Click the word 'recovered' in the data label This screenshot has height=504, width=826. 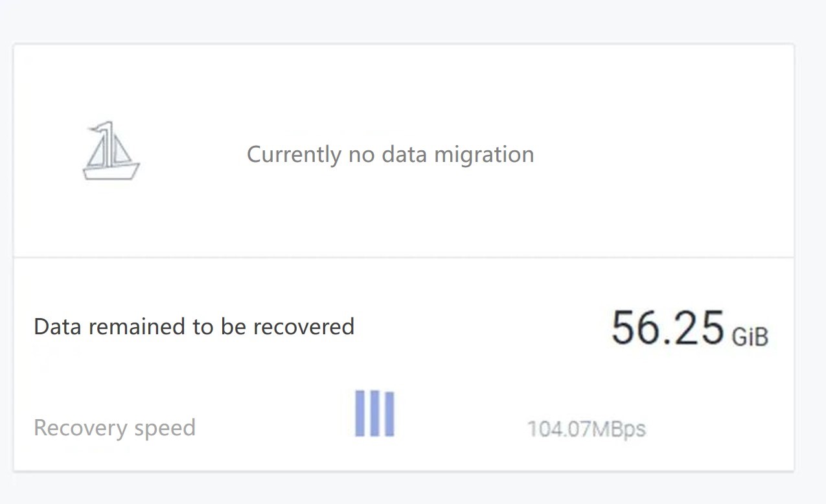(304, 326)
